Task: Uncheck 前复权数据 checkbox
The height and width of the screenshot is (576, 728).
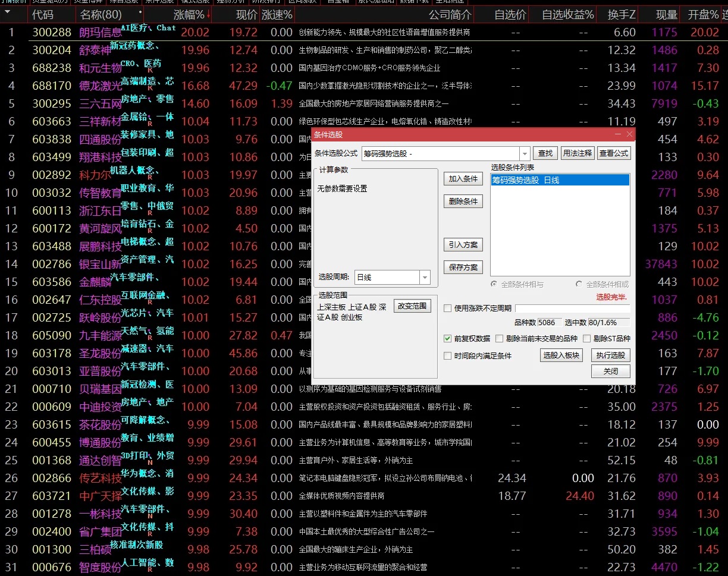Action: point(448,338)
